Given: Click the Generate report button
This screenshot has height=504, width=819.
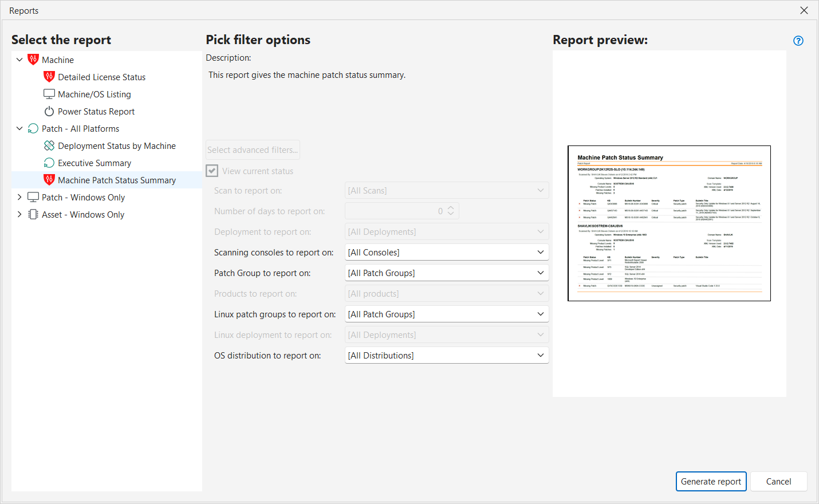Looking at the screenshot, I should tap(711, 481).
